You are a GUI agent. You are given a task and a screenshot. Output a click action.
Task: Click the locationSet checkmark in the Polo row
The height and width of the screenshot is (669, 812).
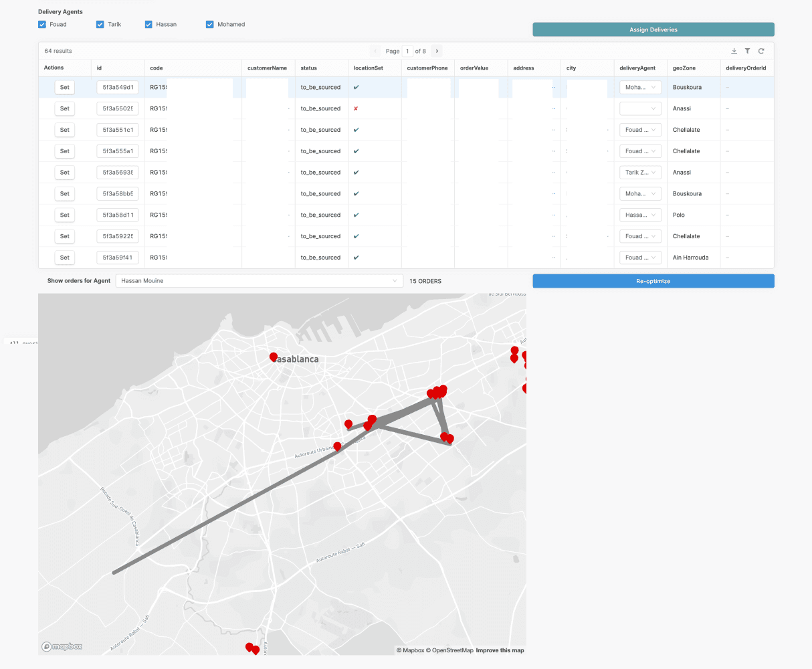point(356,215)
